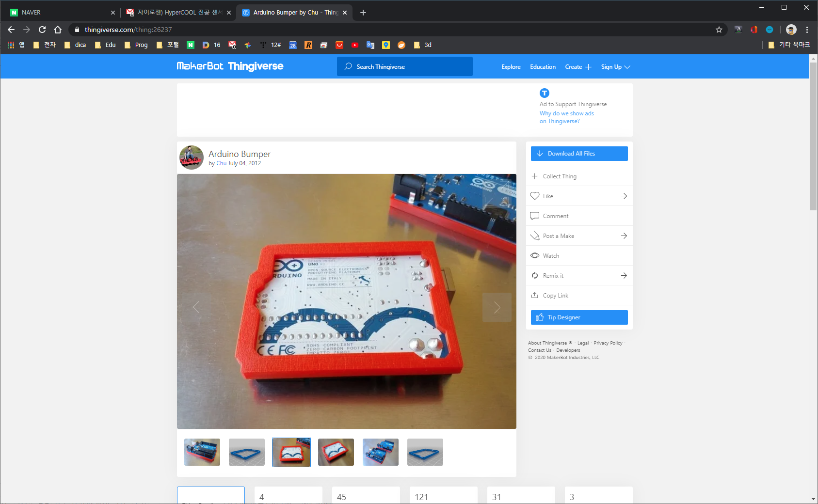Click the Comment button

pyautogui.click(x=579, y=216)
